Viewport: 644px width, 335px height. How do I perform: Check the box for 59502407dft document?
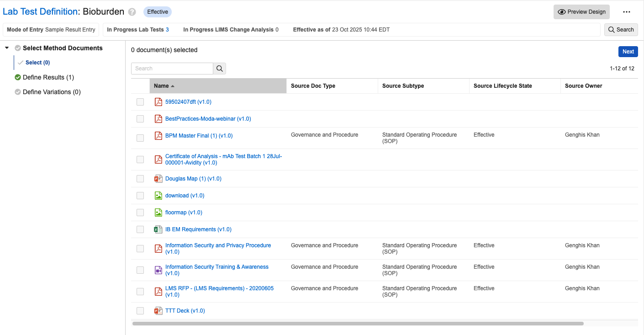tap(140, 102)
